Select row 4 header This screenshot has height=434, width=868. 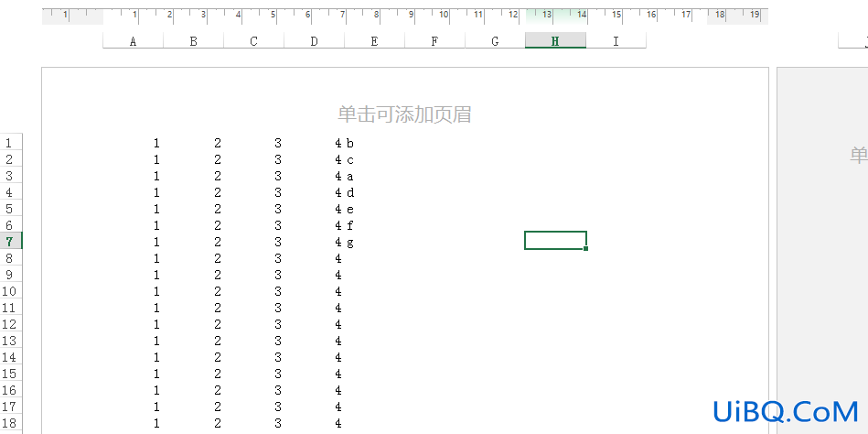point(11,191)
